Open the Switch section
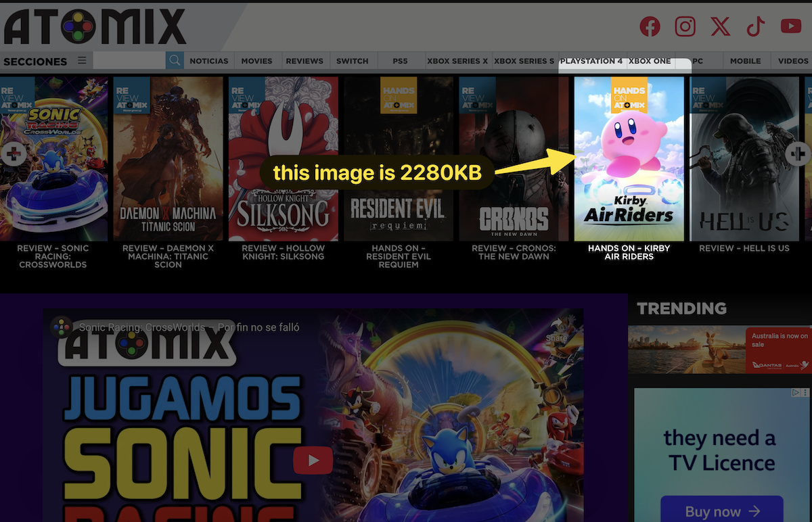Viewport: 812px width, 522px height. 353,61
